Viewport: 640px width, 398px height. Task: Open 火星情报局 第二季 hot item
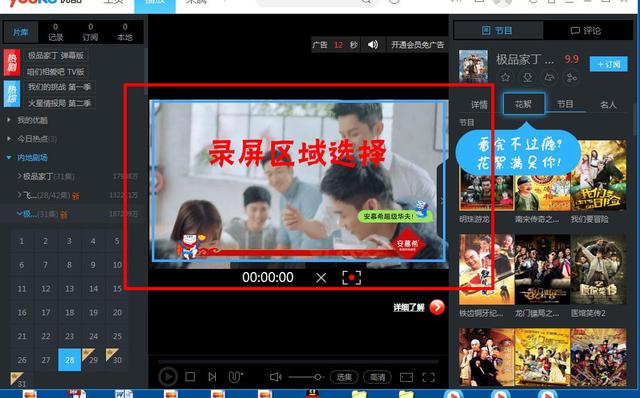(x=60, y=103)
